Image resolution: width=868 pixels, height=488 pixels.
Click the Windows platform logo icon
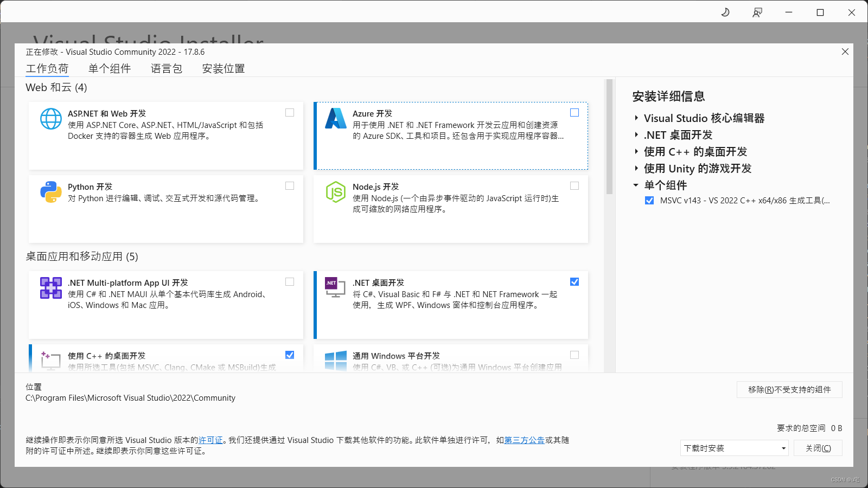coord(336,361)
